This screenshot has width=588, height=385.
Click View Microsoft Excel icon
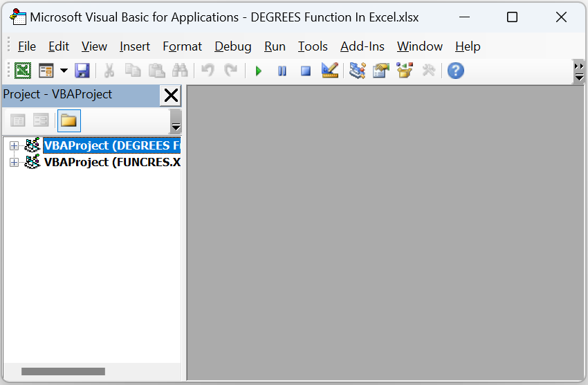coord(23,71)
